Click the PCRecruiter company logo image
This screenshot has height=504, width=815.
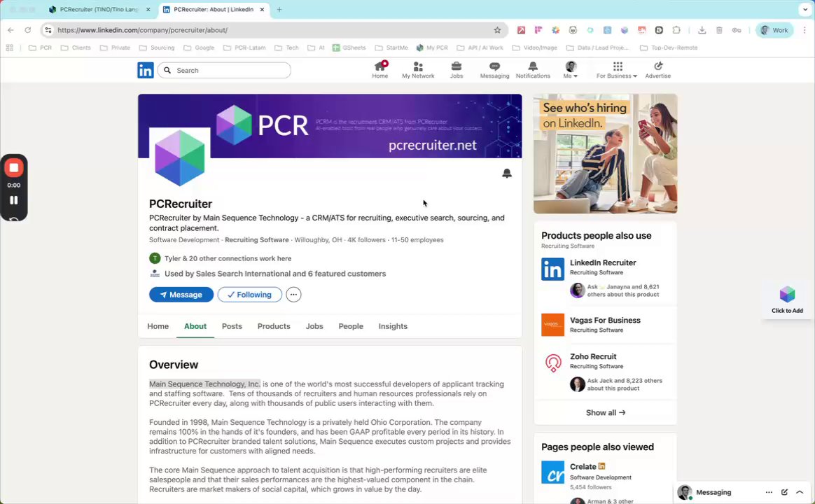click(x=180, y=158)
